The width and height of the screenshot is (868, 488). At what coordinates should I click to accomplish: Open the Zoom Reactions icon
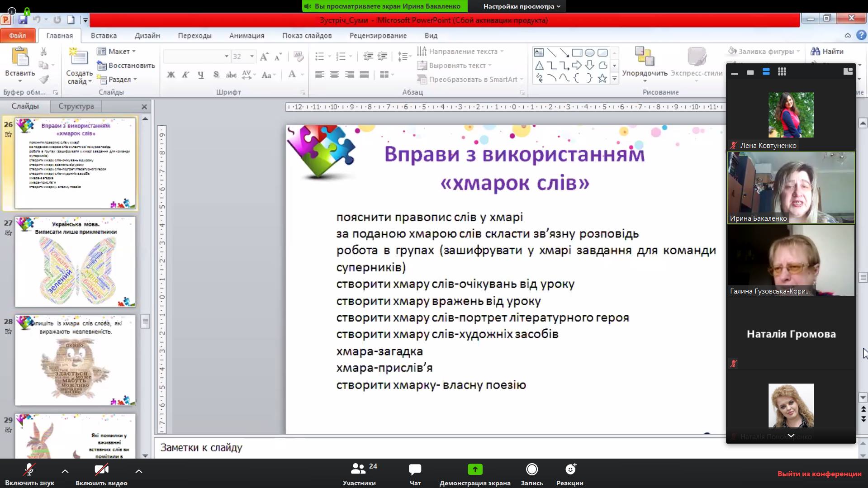click(570, 469)
